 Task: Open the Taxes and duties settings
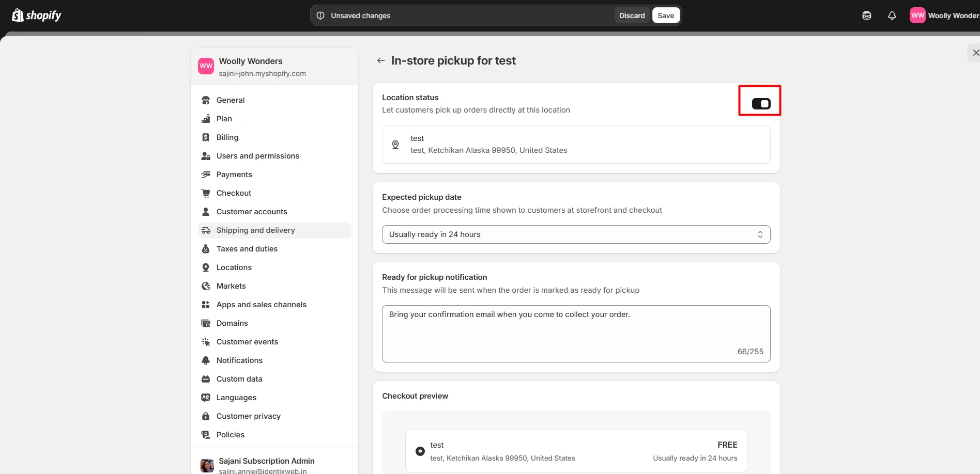247,249
